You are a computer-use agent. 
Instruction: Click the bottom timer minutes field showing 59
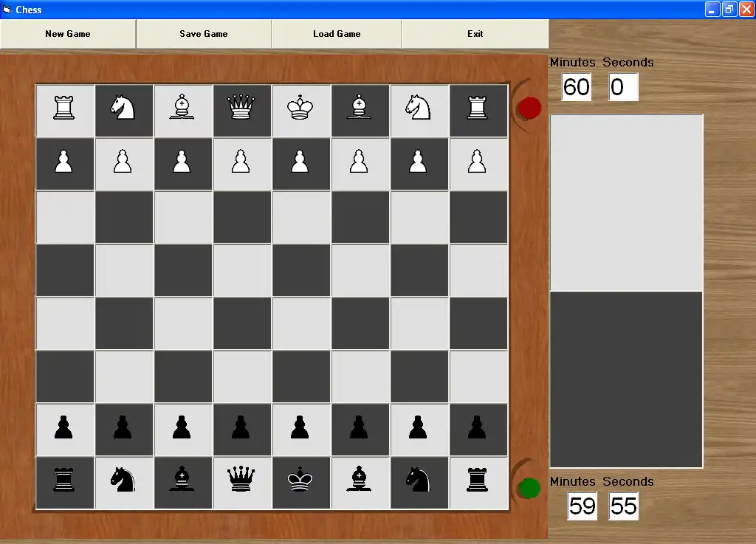pos(583,506)
